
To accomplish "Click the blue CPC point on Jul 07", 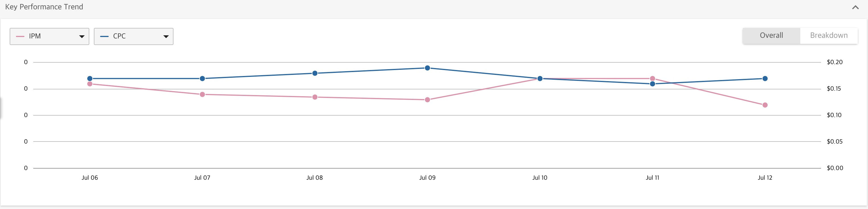I will (202, 79).
